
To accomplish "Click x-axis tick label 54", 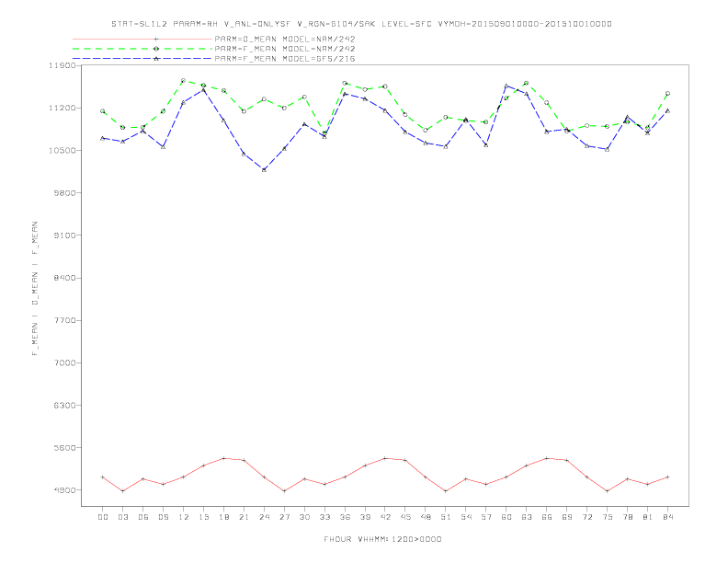I will pos(466,517).
